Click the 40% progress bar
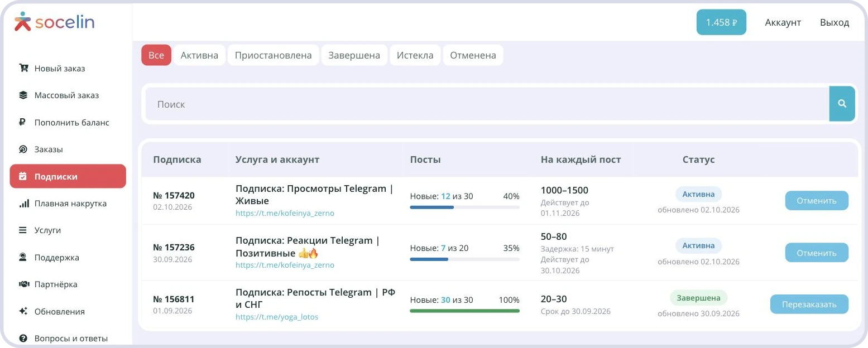This screenshot has height=348, width=868. pos(464,207)
